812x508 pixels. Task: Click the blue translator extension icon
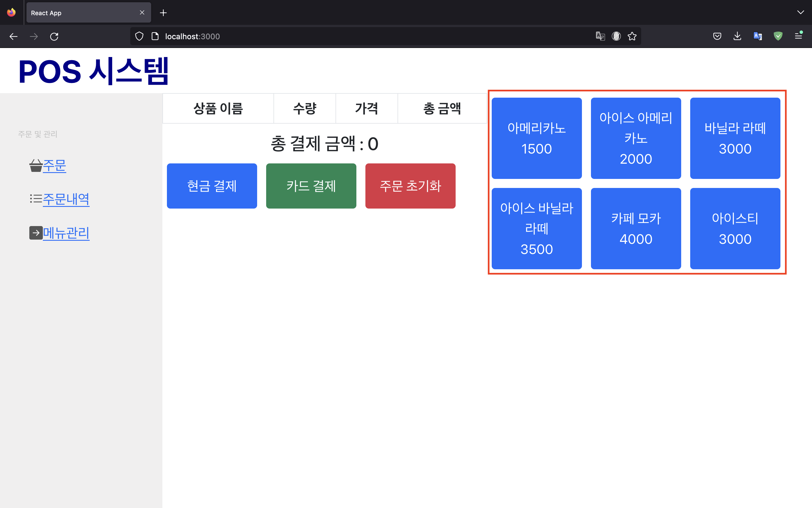tap(758, 36)
